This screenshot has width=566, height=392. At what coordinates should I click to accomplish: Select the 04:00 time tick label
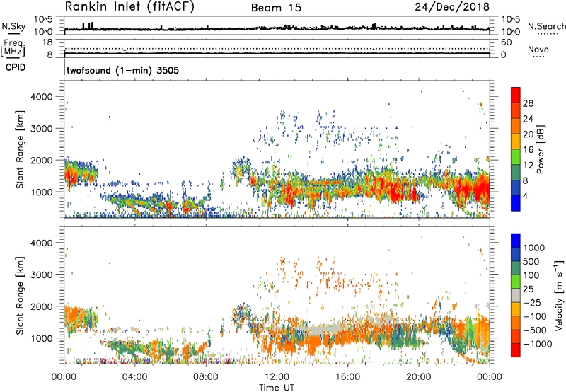134,377
